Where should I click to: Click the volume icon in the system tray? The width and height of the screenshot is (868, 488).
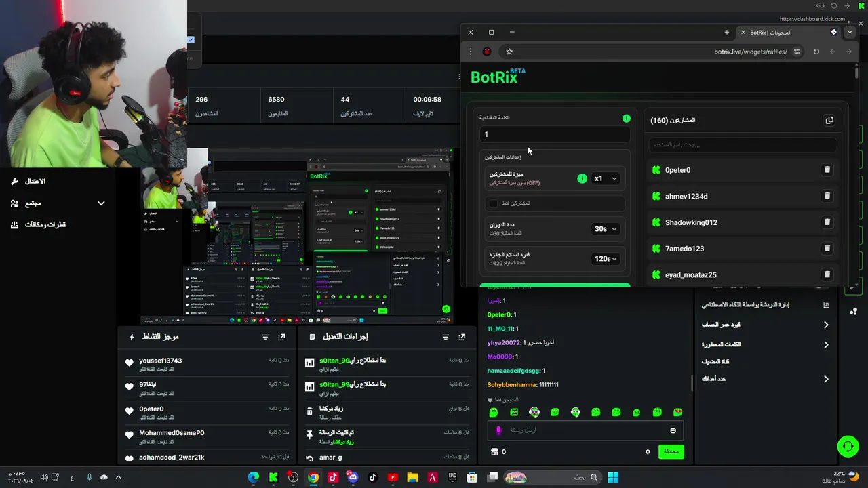[x=44, y=477]
